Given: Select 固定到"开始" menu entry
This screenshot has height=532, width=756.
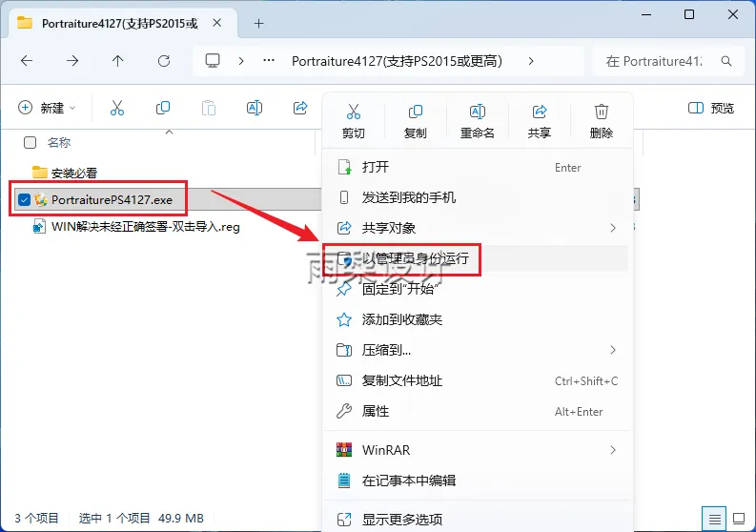Looking at the screenshot, I should (x=476, y=289).
